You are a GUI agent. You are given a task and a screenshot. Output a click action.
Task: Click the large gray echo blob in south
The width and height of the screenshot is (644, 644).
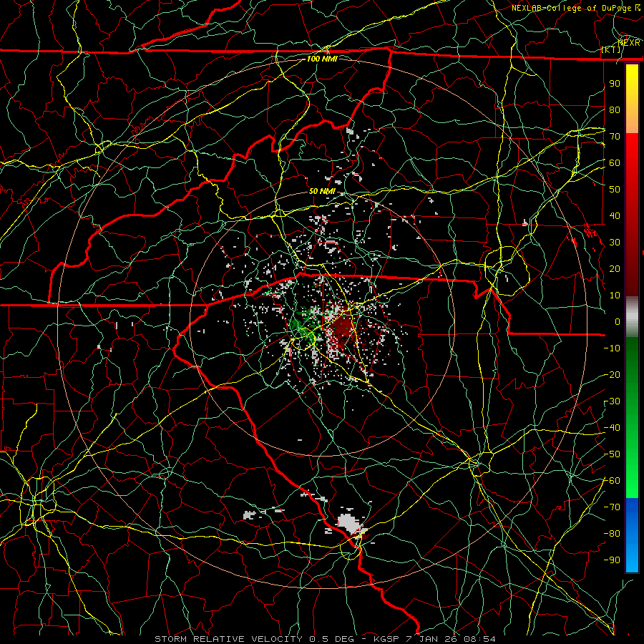coord(348,523)
